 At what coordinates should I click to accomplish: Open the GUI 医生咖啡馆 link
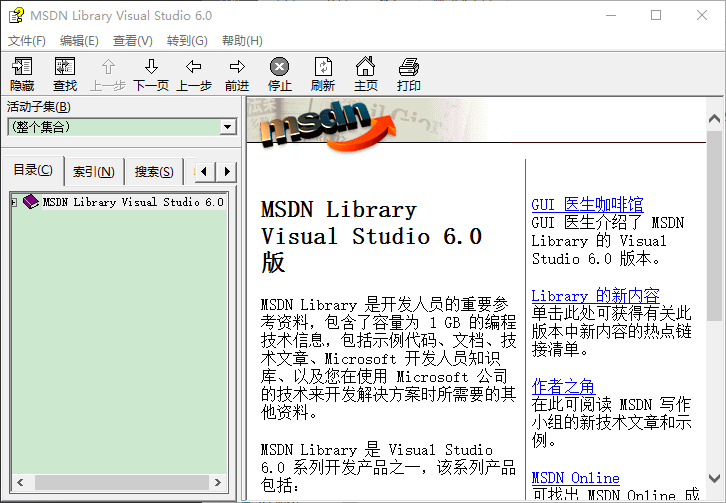click(x=587, y=204)
